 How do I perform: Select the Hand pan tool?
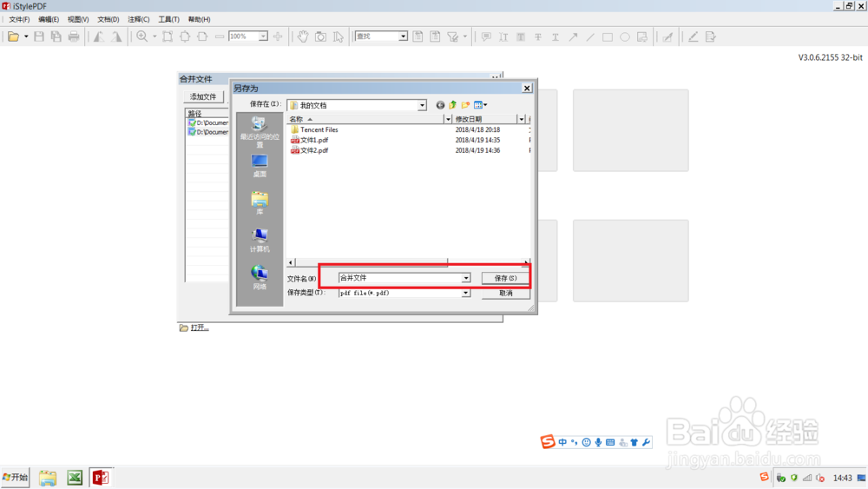[303, 36]
